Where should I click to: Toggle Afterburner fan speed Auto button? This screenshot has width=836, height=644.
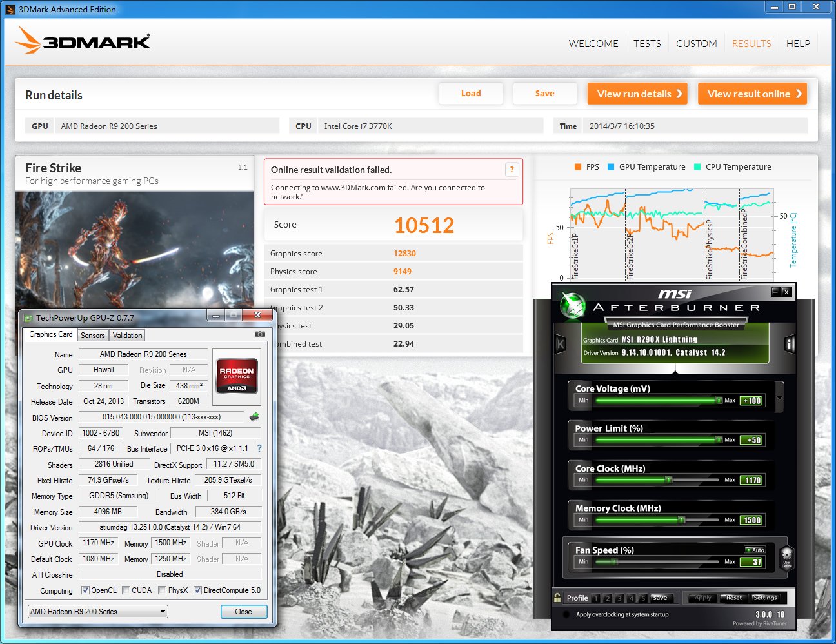click(755, 550)
